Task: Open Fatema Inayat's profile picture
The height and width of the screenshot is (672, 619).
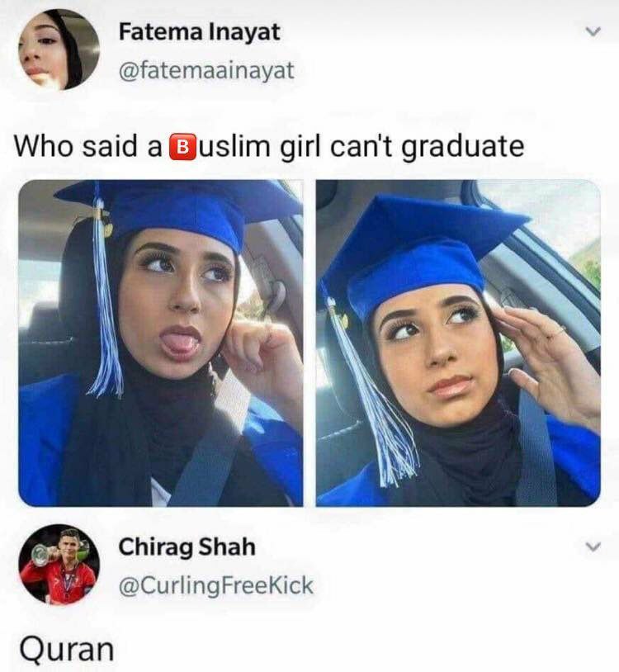Action: [59, 50]
